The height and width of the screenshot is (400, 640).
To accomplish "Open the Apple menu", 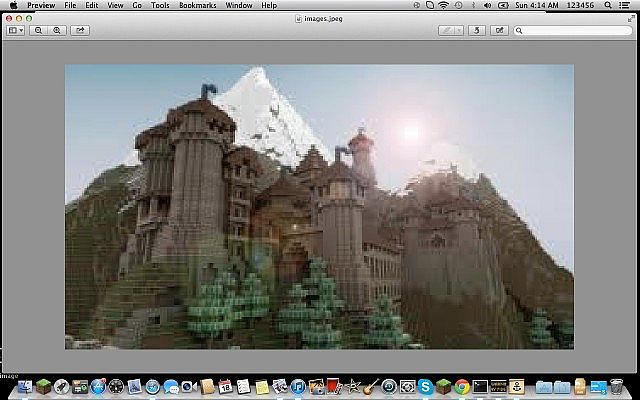I will pos(13,6).
